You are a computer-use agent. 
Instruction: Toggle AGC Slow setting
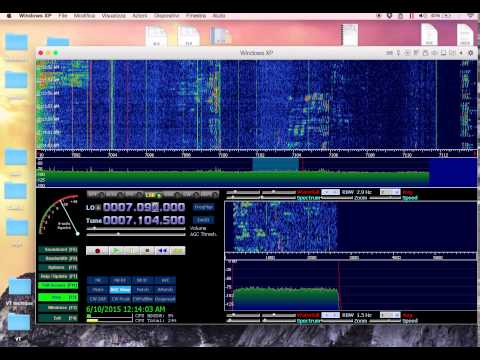tap(120, 290)
